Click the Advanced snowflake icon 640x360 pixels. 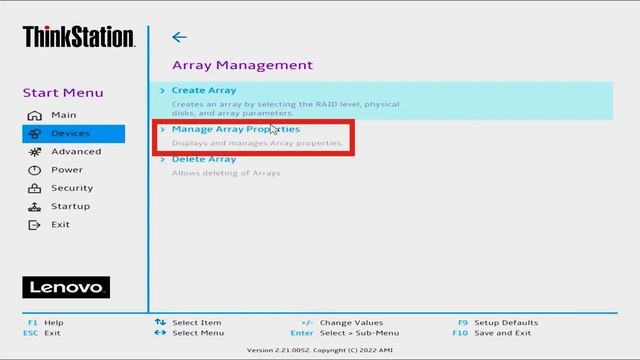(x=35, y=152)
